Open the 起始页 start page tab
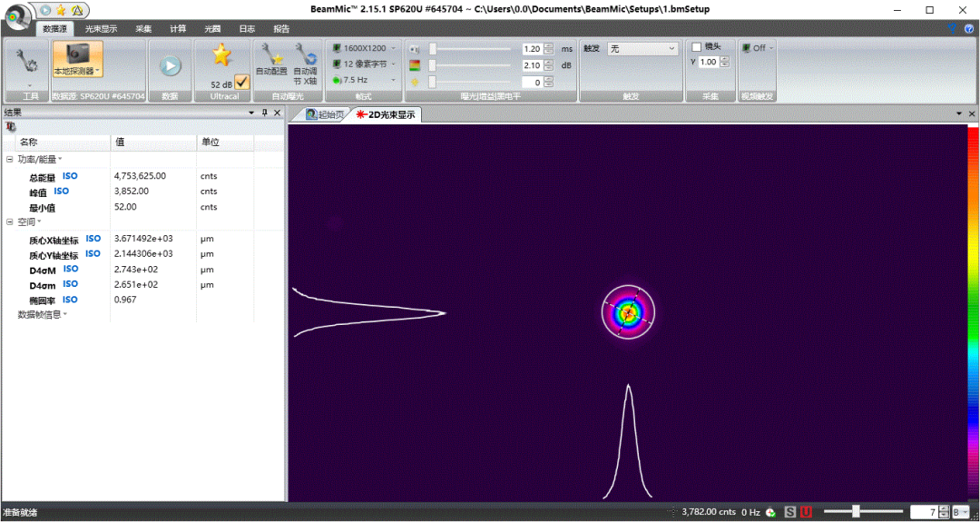 (x=324, y=114)
